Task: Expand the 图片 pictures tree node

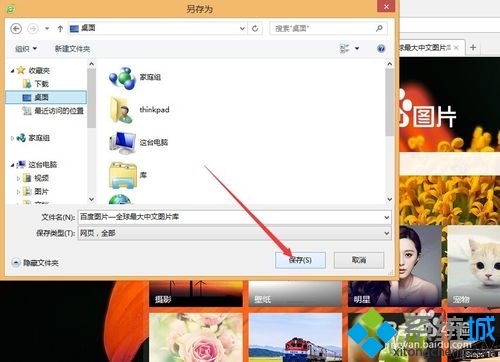Action: [18, 192]
